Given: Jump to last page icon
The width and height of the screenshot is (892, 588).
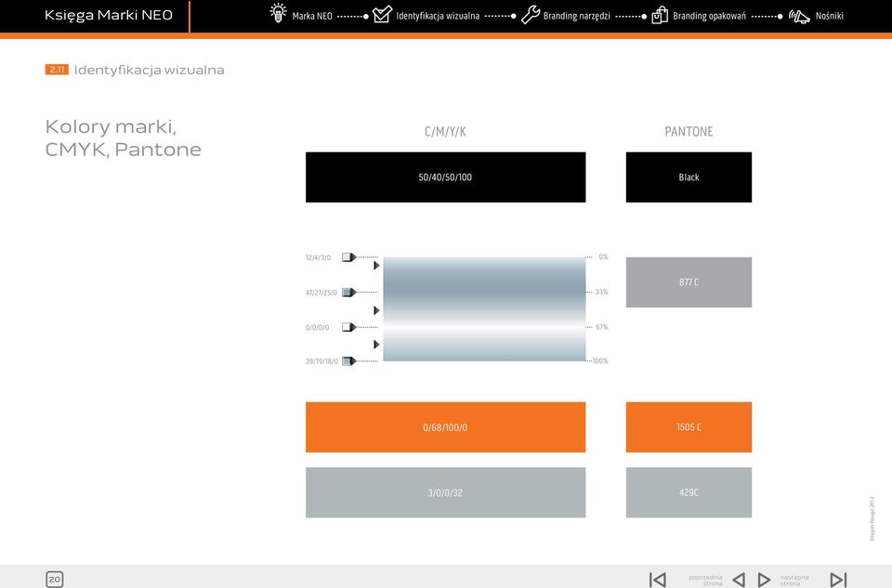Looking at the screenshot, I should pos(838,580).
